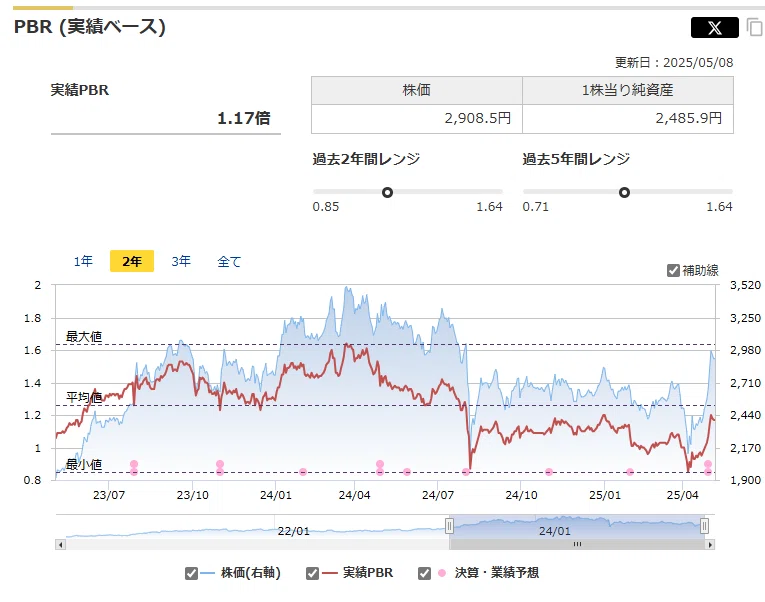Switch chart range to 3年
765x602 pixels.
(x=181, y=261)
